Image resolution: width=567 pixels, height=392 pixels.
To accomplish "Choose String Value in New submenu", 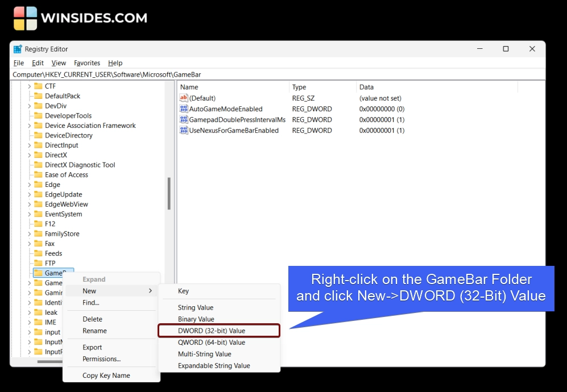I will pos(219,307).
